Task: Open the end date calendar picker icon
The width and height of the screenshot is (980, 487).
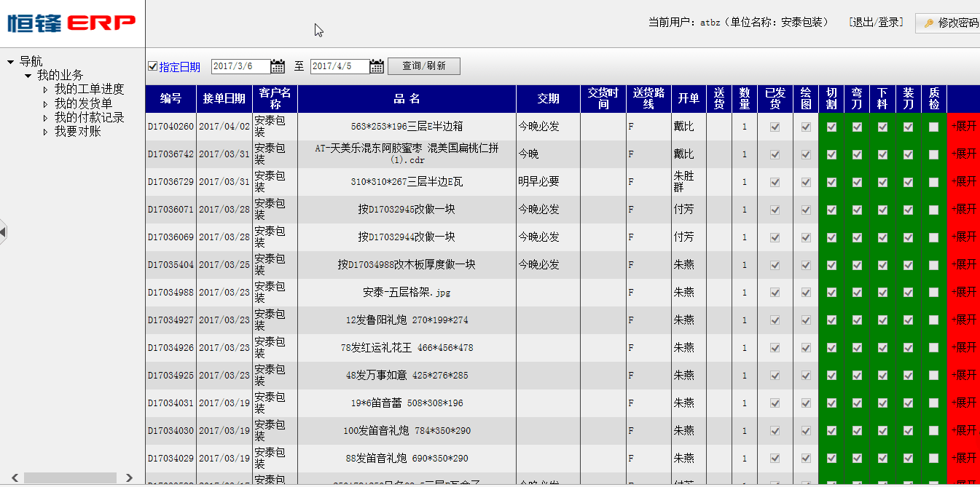Action: tap(376, 66)
